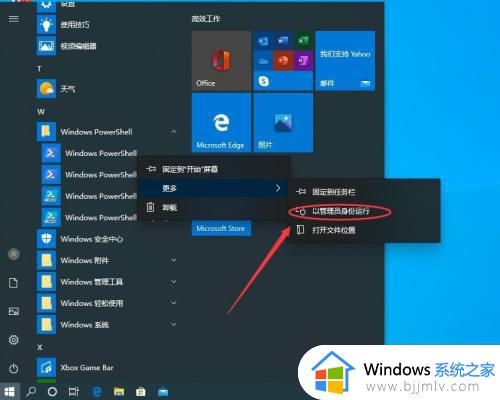Launch Edge from the taskbar

(97, 392)
